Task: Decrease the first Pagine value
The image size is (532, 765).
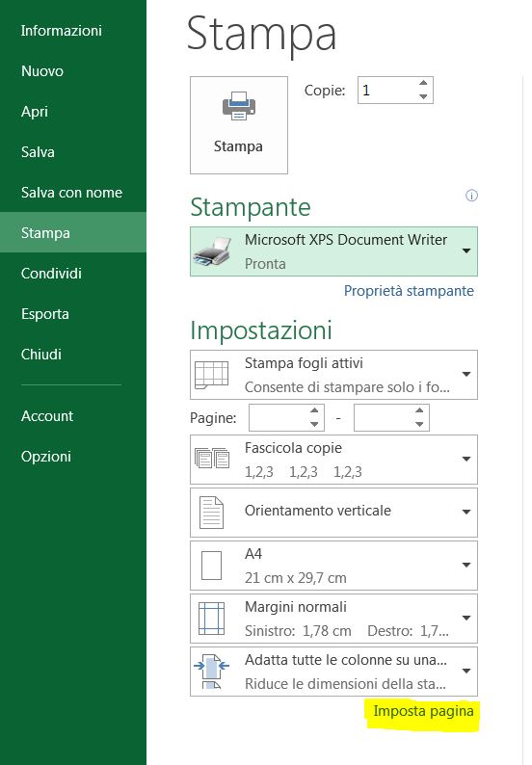Action: click(314, 424)
